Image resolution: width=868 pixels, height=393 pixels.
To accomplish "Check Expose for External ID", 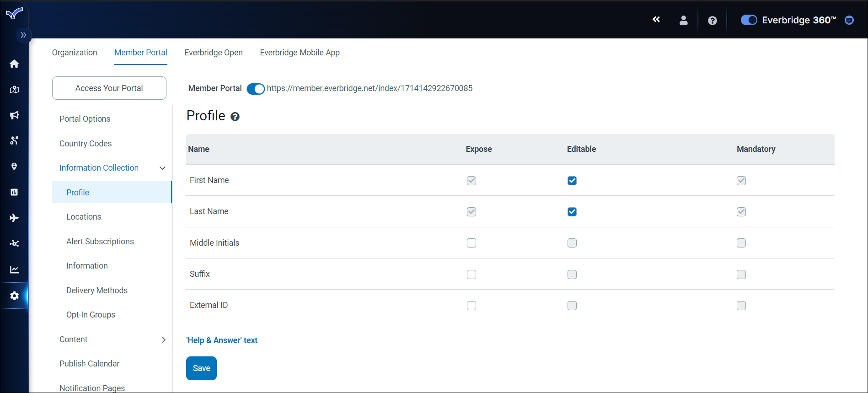I will (x=472, y=306).
